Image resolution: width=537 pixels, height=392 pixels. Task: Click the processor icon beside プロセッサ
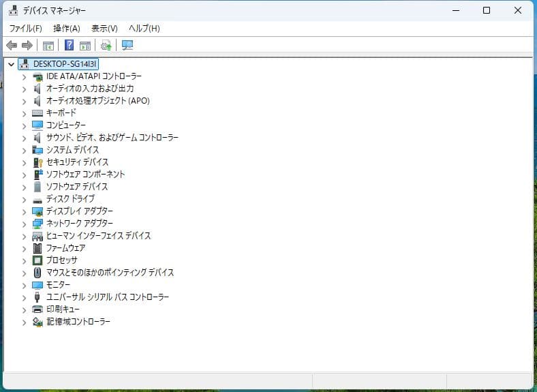[37, 260]
